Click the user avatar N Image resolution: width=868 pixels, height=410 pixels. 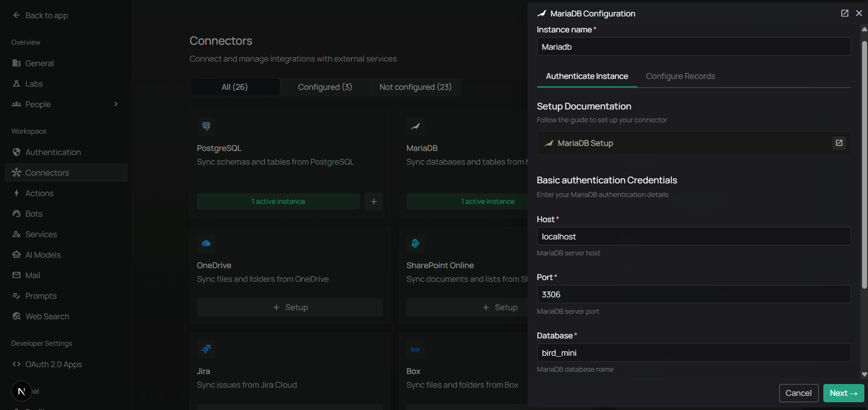21,391
